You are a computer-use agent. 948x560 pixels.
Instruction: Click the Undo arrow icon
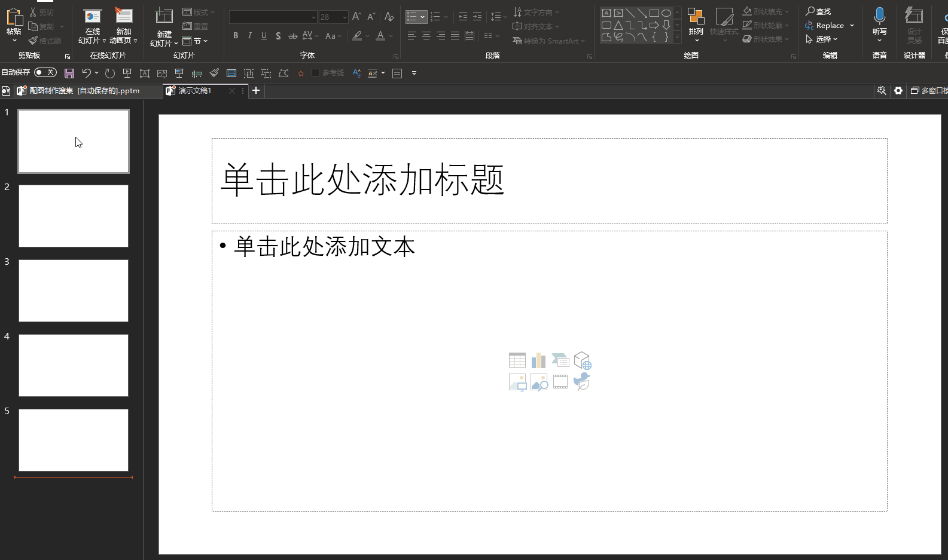pos(87,73)
